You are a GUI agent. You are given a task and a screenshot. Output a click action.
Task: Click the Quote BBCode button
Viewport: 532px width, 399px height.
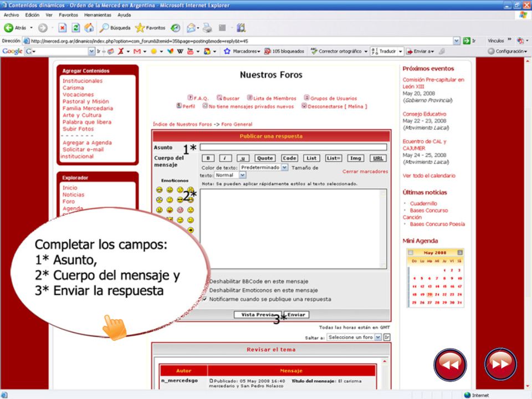(265, 158)
